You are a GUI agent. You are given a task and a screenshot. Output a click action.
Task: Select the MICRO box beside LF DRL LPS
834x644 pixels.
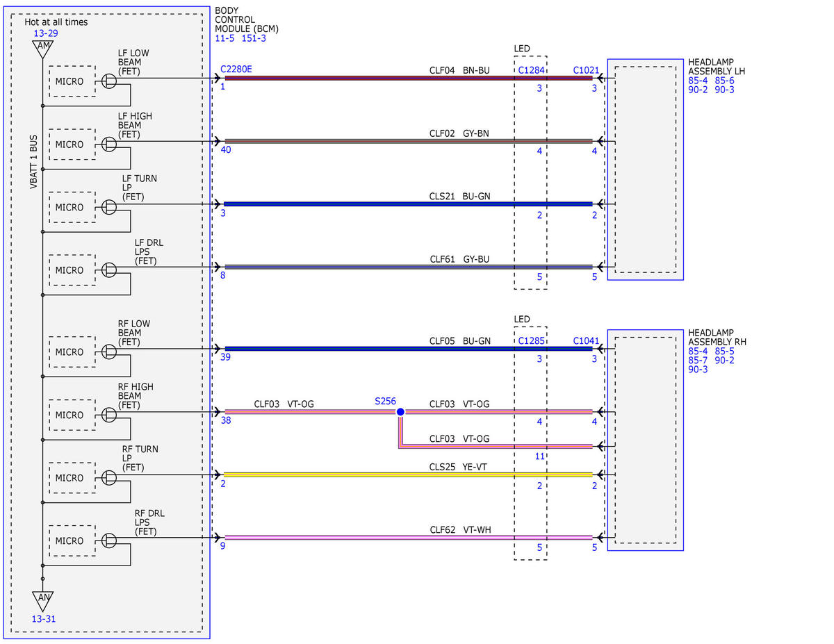[72, 270]
